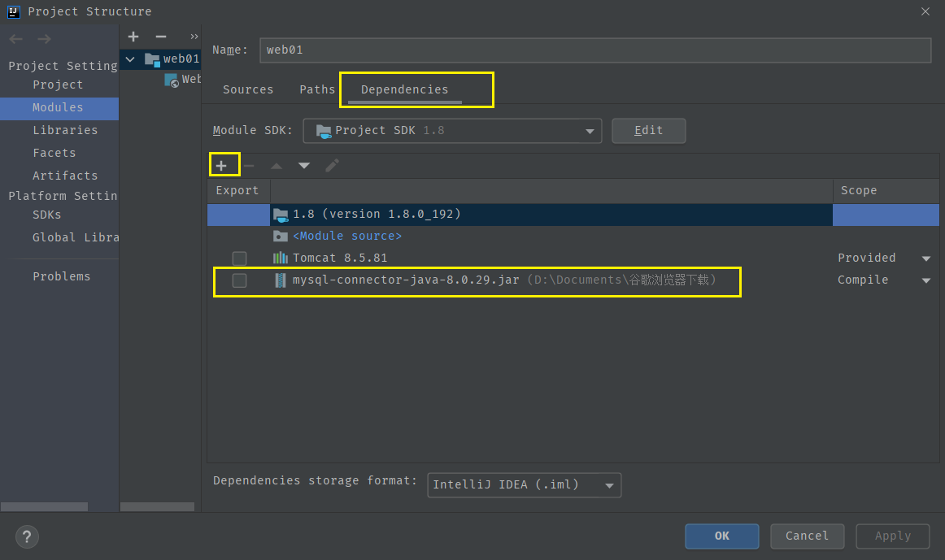
Task: Click the Export column header
Action: (x=238, y=190)
